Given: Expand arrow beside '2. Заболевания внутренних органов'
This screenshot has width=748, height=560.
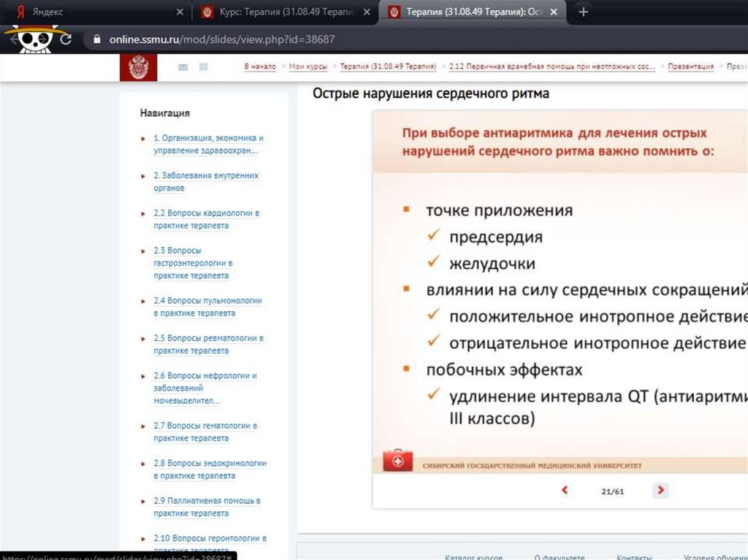Looking at the screenshot, I should click(143, 176).
